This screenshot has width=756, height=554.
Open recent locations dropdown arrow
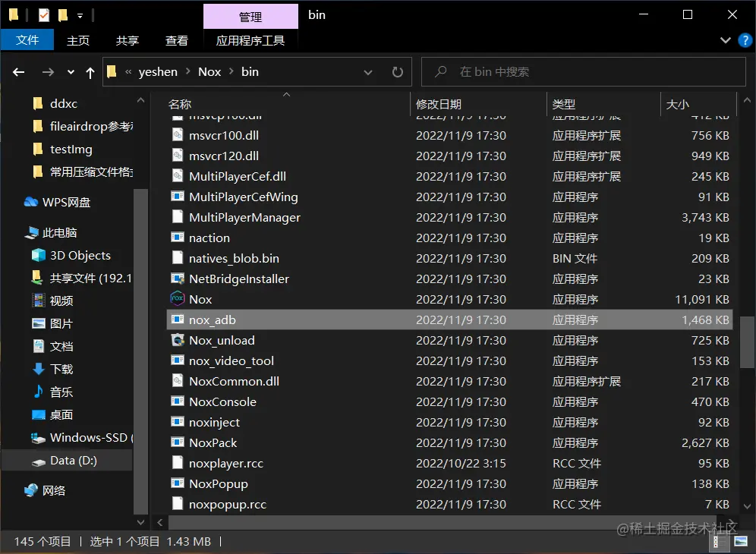(x=71, y=72)
